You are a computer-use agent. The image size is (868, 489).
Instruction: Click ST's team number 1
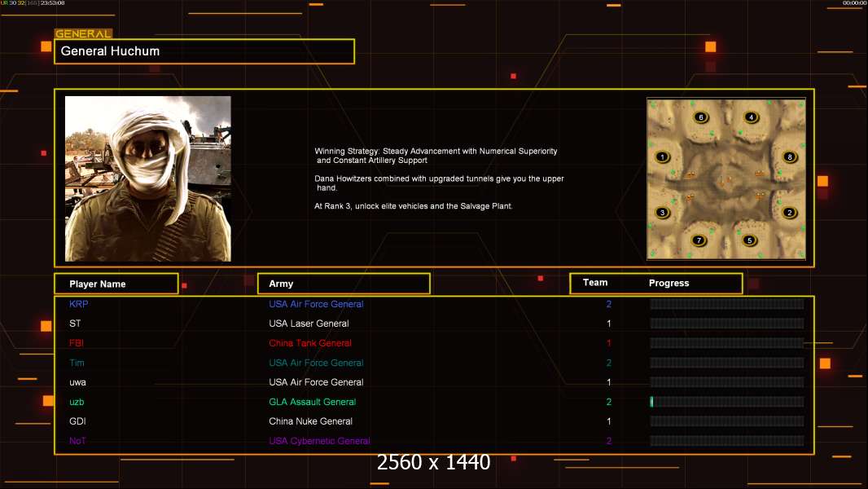tap(609, 324)
